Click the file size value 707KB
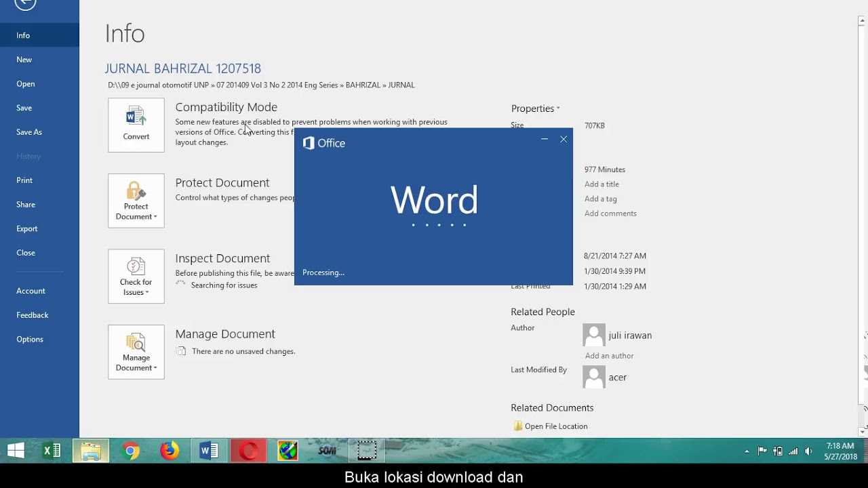 coord(595,125)
